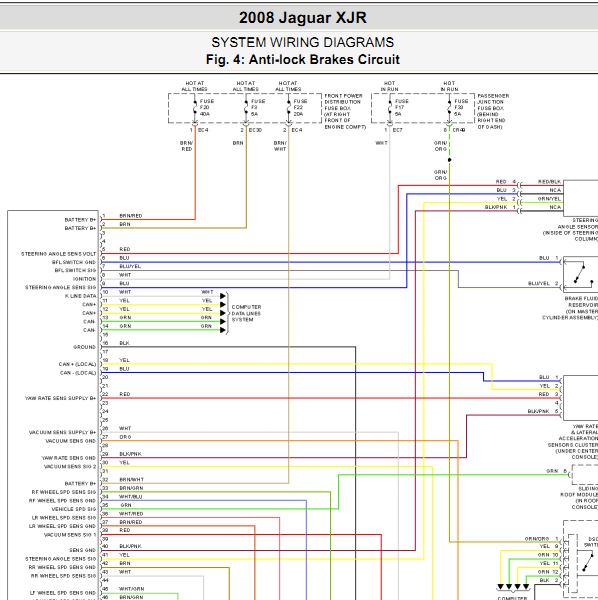Click "STEERING ANGLE SENS VOLT" pin label
The image size is (598, 600).
click(58, 254)
